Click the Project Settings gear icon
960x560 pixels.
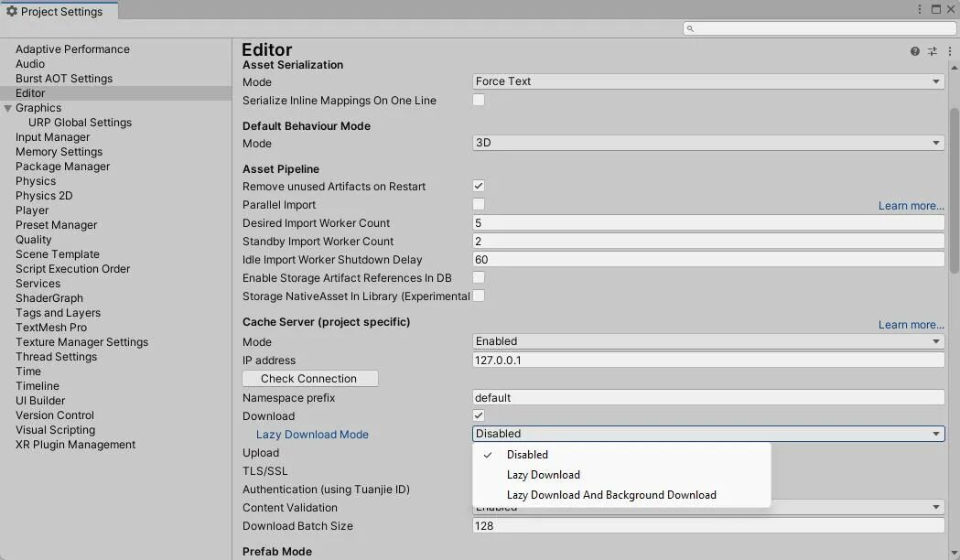click(x=13, y=11)
